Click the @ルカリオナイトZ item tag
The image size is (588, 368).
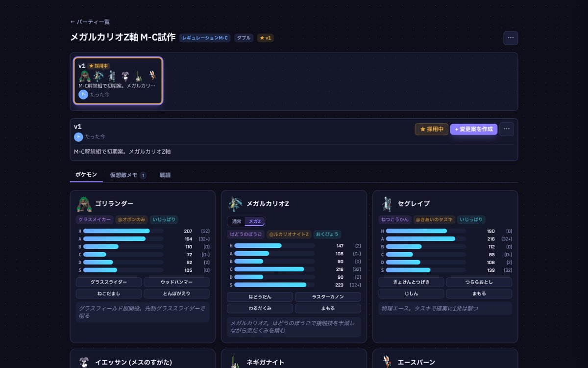[x=289, y=235]
